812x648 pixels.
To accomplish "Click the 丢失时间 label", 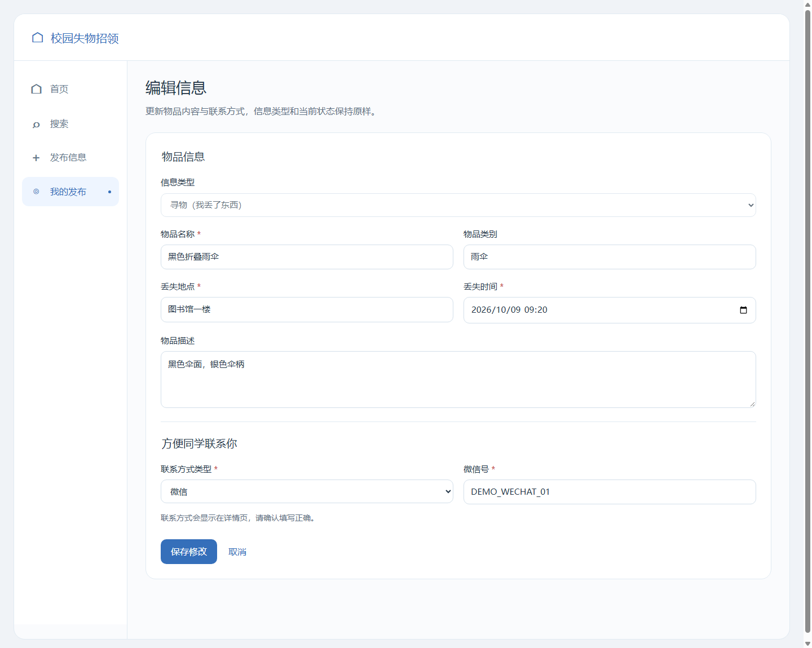I will point(480,287).
